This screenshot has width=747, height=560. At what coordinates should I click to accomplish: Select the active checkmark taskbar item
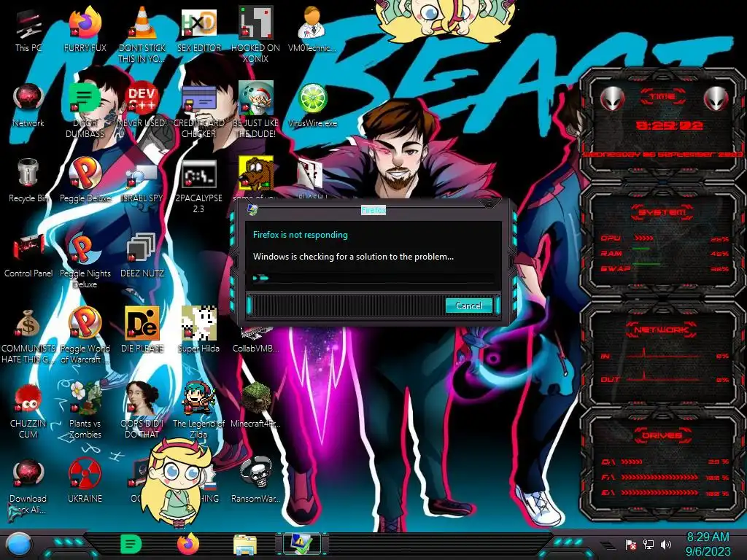(x=301, y=544)
